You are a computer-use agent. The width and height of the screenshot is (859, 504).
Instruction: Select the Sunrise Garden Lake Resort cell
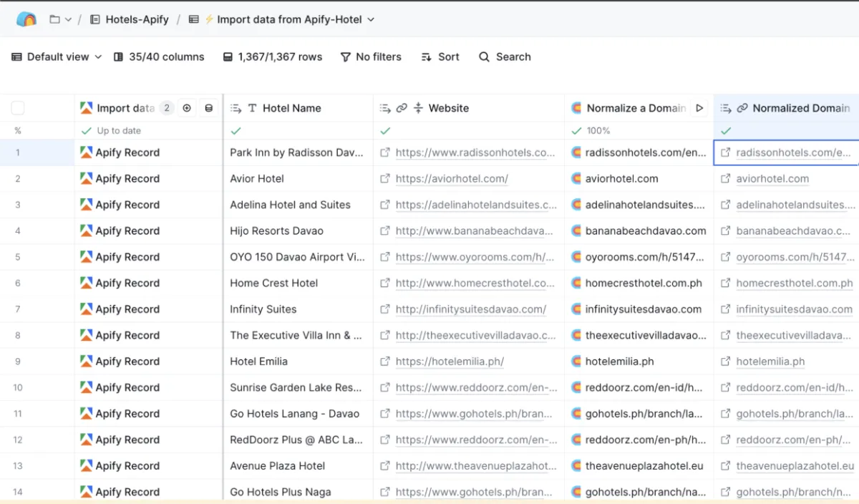click(x=299, y=387)
